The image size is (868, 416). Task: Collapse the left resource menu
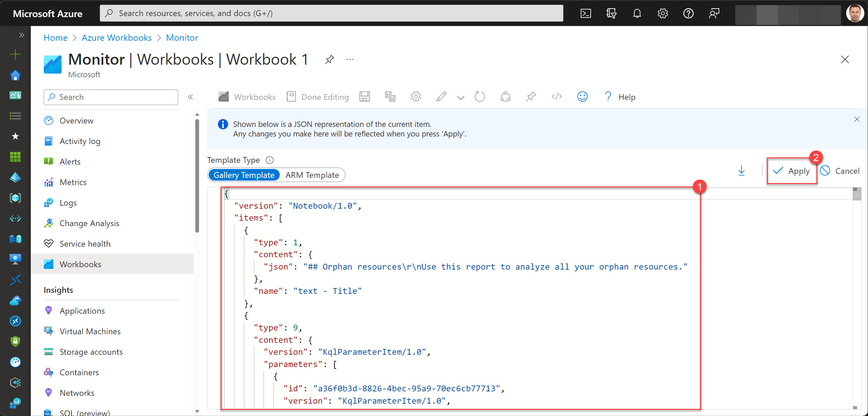pyautogui.click(x=190, y=97)
